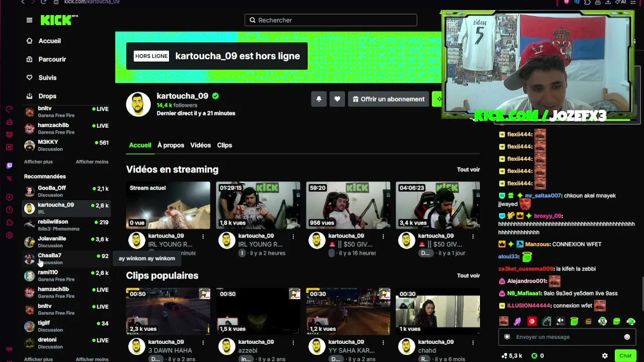Switch to the À propos tab

tap(171, 145)
